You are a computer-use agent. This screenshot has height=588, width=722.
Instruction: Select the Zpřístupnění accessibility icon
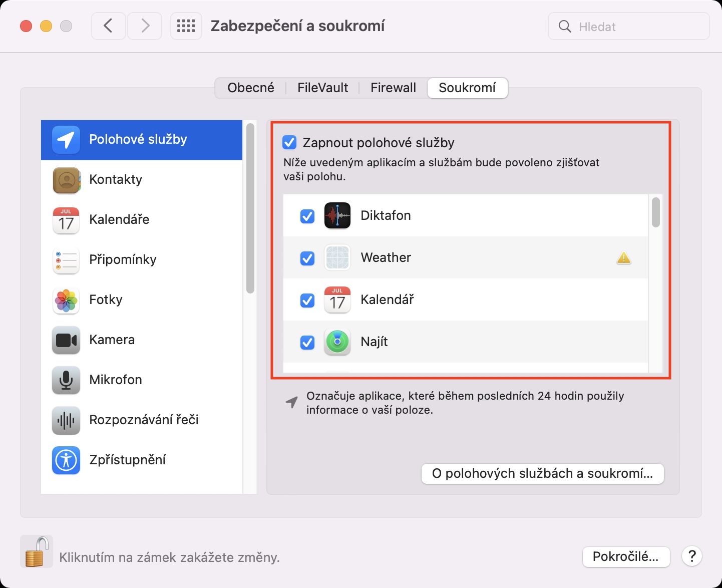point(66,460)
